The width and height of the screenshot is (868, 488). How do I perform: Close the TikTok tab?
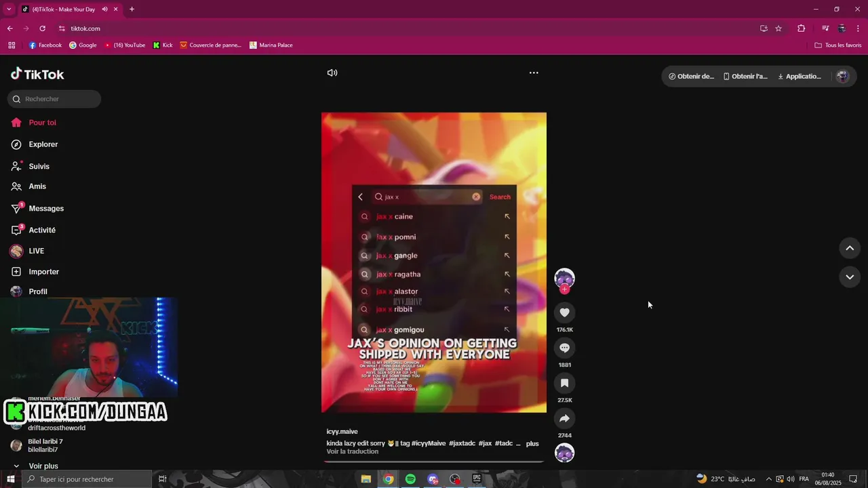point(116,9)
